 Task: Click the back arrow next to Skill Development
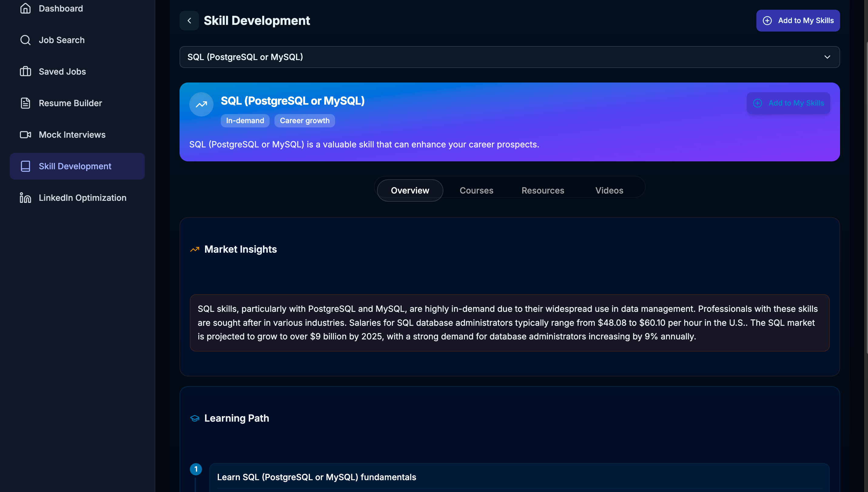(x=189, y=20)
